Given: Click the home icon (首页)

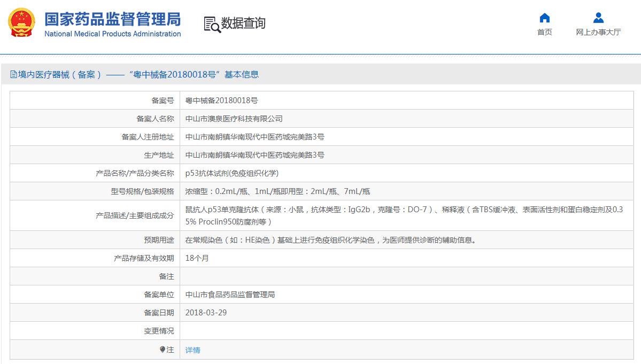Looking at the screenshot, I should [x=545, y=18].
